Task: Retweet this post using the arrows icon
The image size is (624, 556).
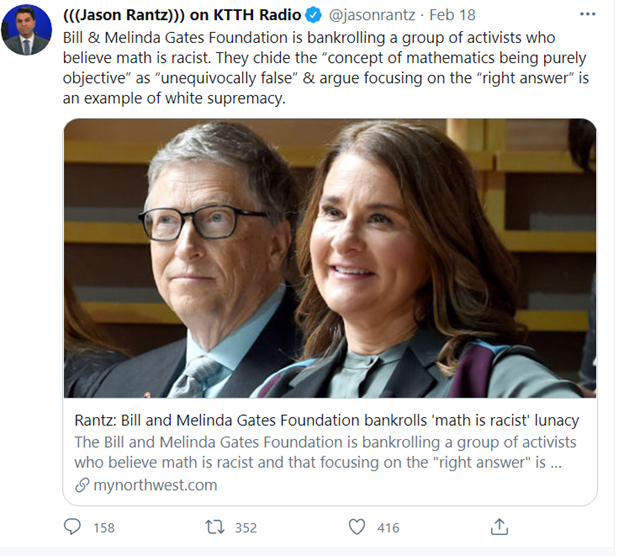Action: point(213,527)
